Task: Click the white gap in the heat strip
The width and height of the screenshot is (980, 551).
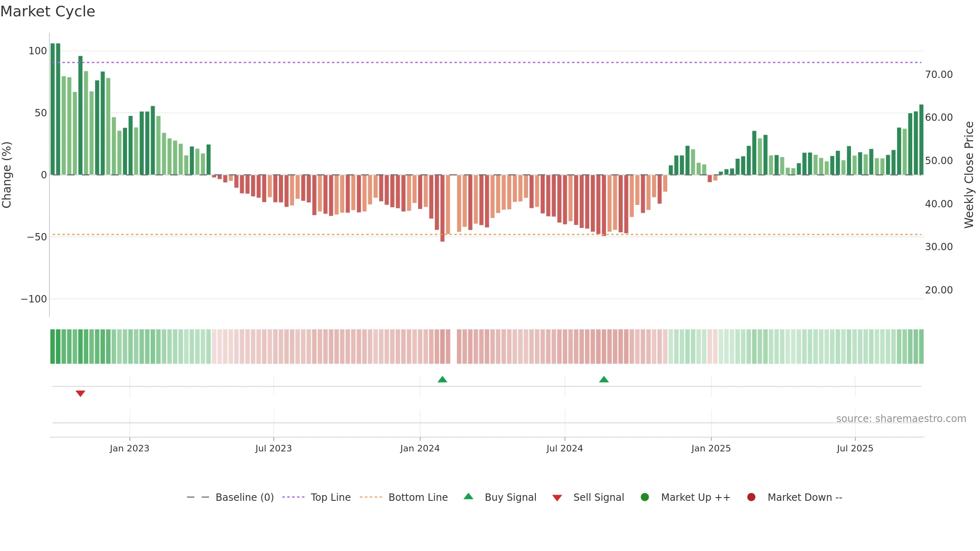Action: click(453, 347)
